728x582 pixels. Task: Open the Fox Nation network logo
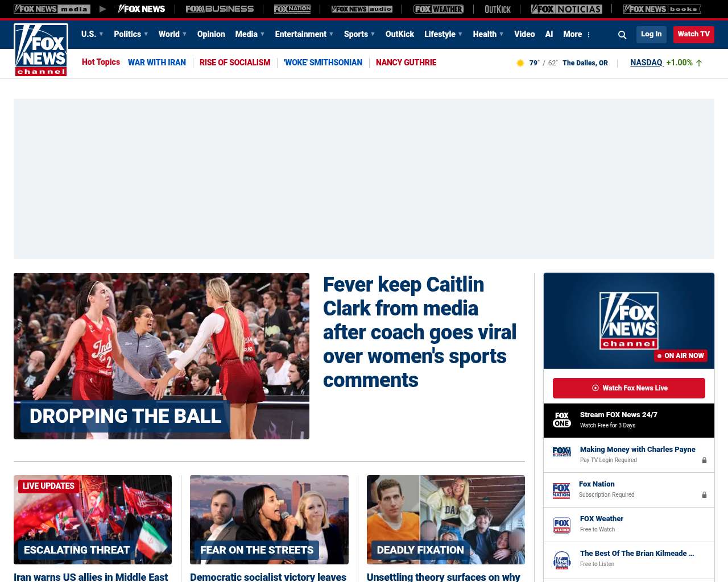coord(292,9)
